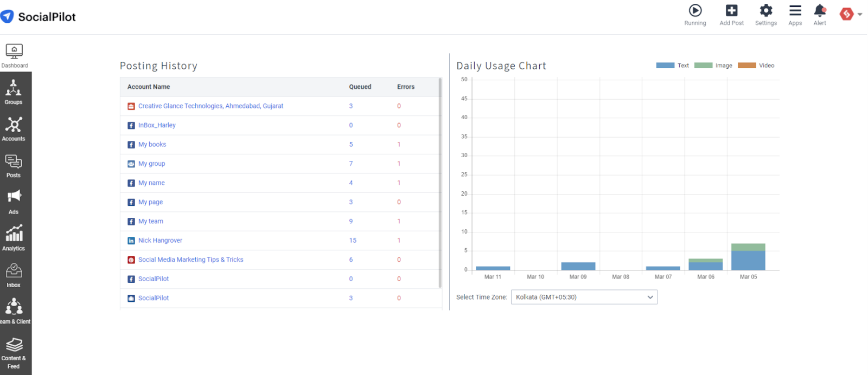Click queued count 15 for Nick Hangrover
This screenshot has height=375, width=868.
pos(353,241)
